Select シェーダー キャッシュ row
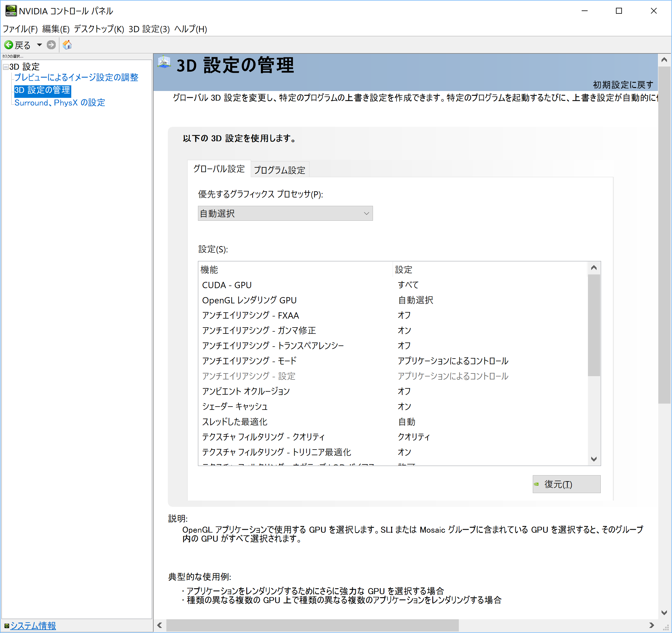Screen dimensions: 672x633 pyautogui.click(x=393, y=407)
